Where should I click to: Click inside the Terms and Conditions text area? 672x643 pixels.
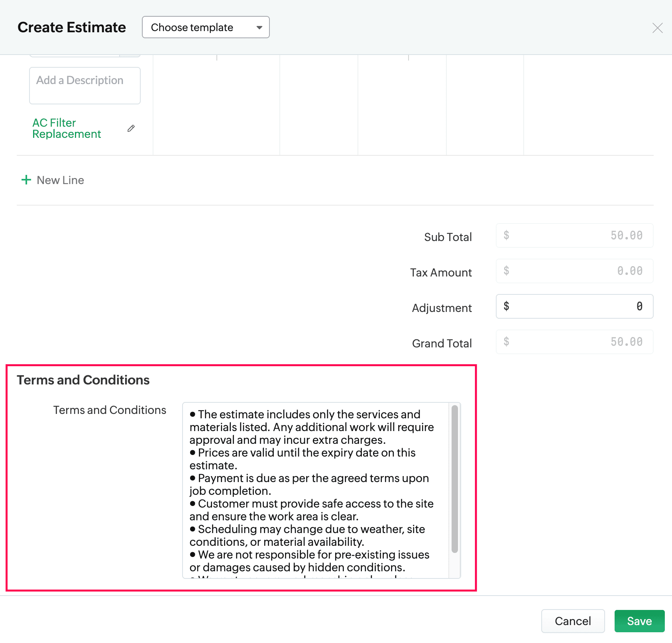point(315,490)
